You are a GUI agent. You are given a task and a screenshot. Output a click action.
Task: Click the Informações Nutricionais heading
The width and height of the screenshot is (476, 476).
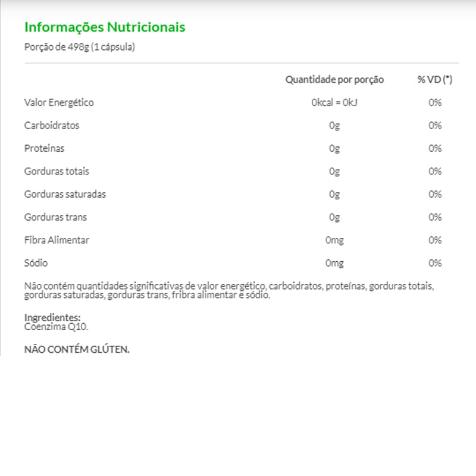pos(105,27)
